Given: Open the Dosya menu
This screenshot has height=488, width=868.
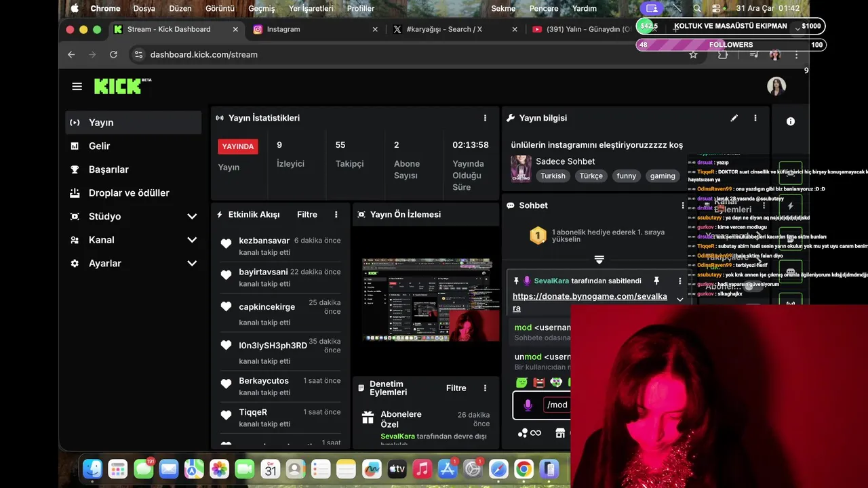Looking at the screenshot, I should coord(144,8).
